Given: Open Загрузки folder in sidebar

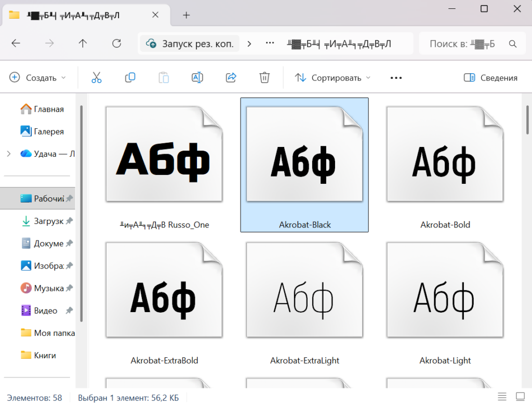Looking at the screenshot, I should (x=48, y=221).
